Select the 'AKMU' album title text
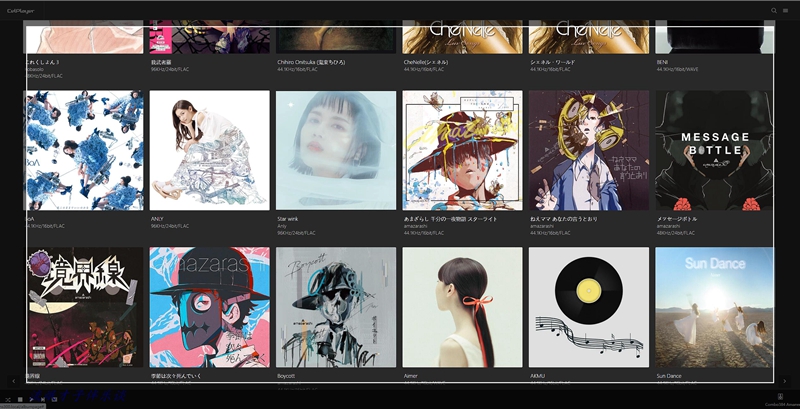Image resolution: width=800 pixels, height=409 pixels. [537, 376]
